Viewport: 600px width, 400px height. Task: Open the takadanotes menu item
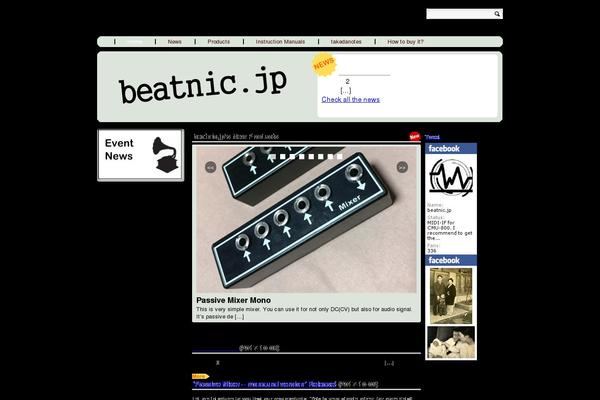(x=346, y=42)
